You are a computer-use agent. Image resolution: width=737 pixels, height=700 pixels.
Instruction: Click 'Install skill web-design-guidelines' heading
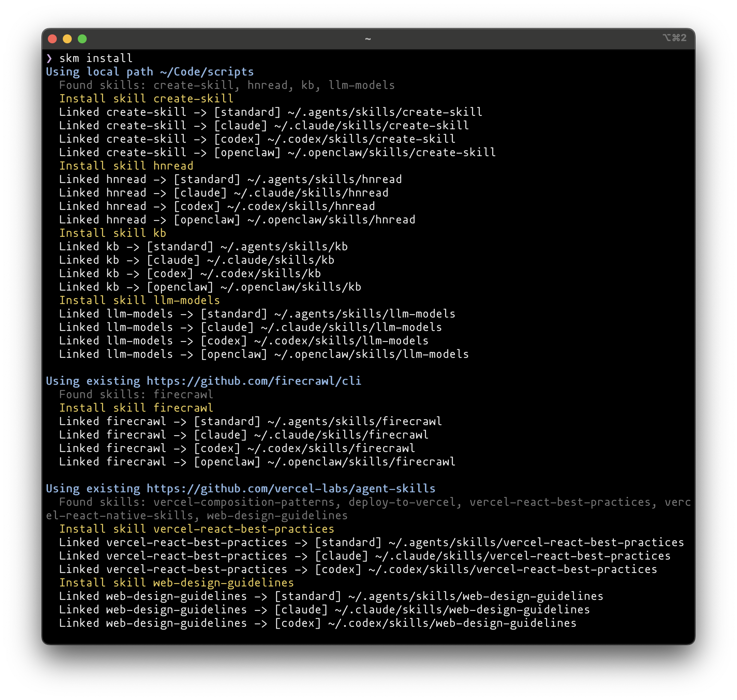(176, 583)
